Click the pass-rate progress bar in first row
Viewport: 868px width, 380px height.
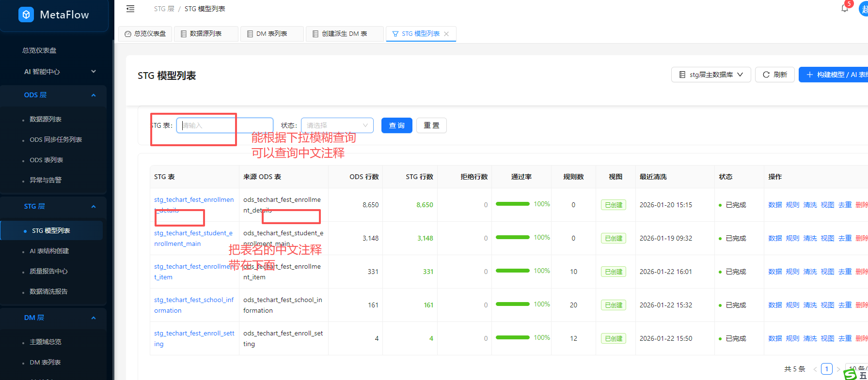point(512,204)
